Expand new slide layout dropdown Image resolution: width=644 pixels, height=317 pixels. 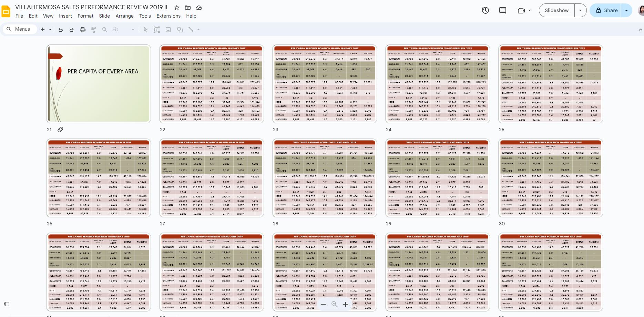coord(50,30)
